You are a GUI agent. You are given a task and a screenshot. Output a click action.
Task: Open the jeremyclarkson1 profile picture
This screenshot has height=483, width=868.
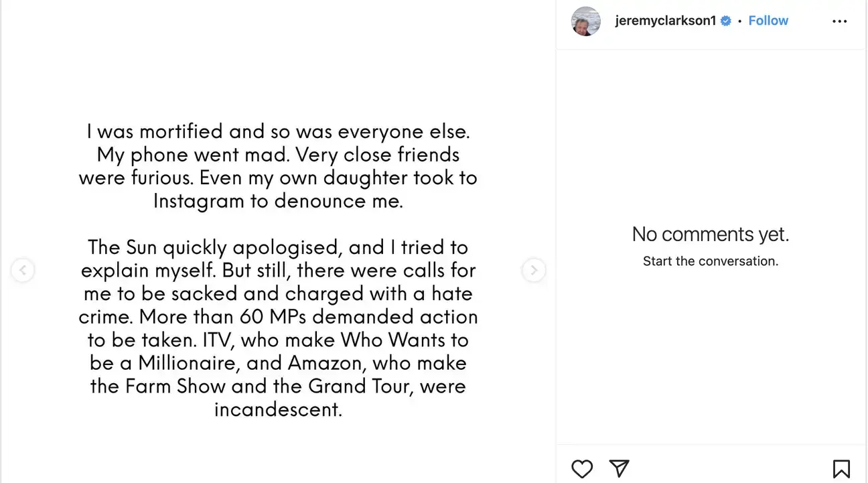(x=585, y=21)
